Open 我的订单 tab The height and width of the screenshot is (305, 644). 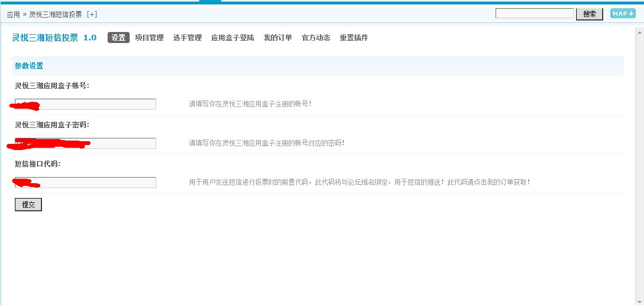coord(278,38)
